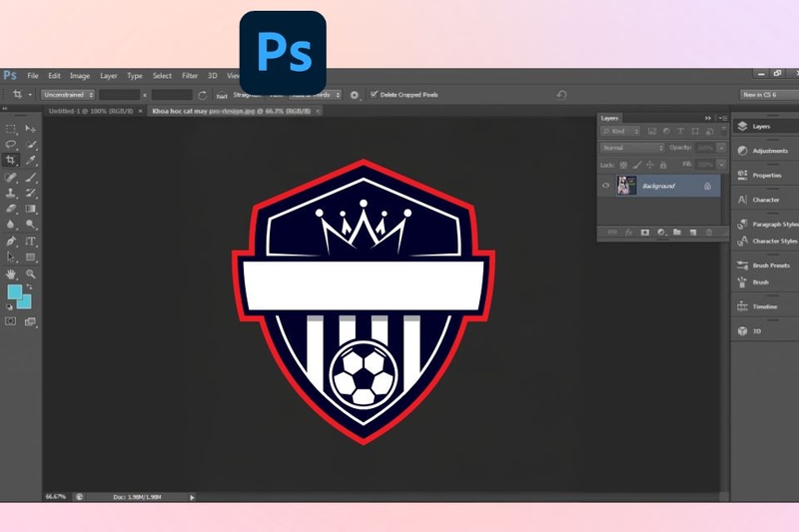Select the Move tool
Image resolution: width=799 pixels, height=532 pixels.
click(31, 129)
